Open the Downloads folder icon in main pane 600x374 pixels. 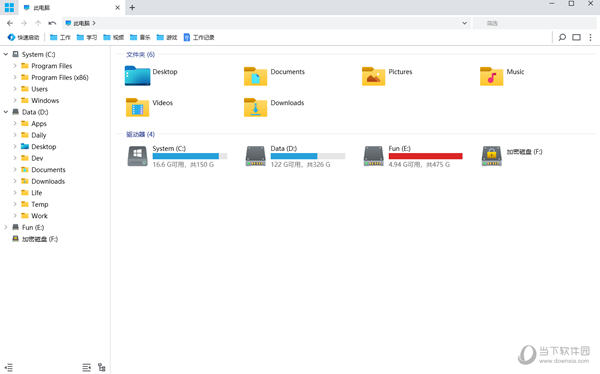point(255,107)
